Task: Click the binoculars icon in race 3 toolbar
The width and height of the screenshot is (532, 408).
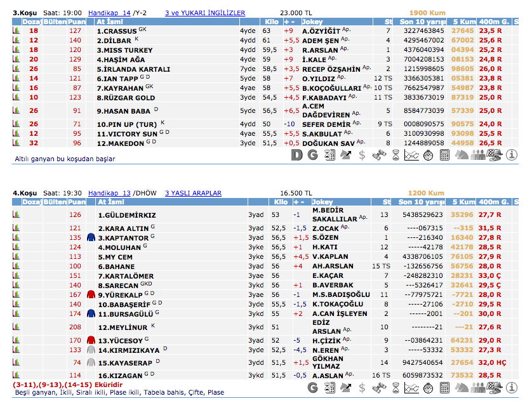Action: [x=378, y=155]
